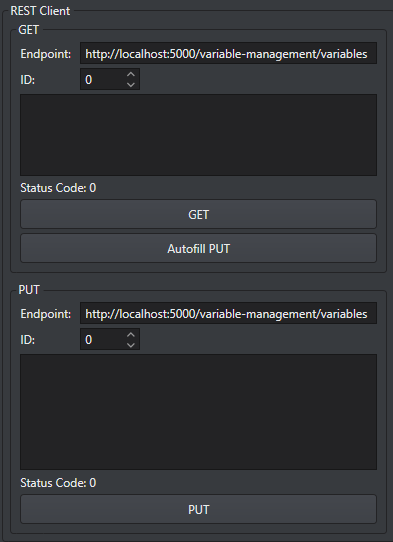Image resolution: width=393 pixels, height=542 pixels.
Task: Click the PUT group box title
Action: pyautogui.click(x=29, y=290)
